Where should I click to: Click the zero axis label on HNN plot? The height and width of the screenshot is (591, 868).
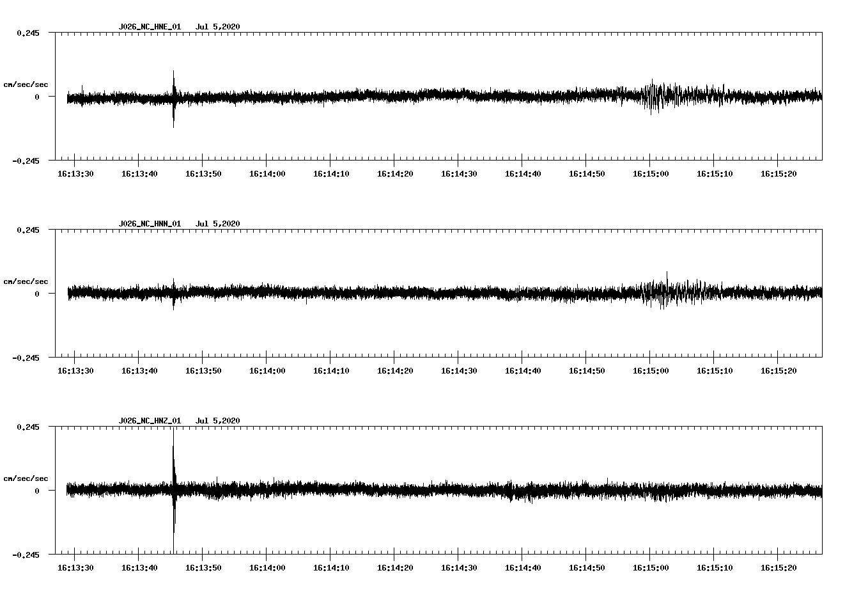[36, 294]
